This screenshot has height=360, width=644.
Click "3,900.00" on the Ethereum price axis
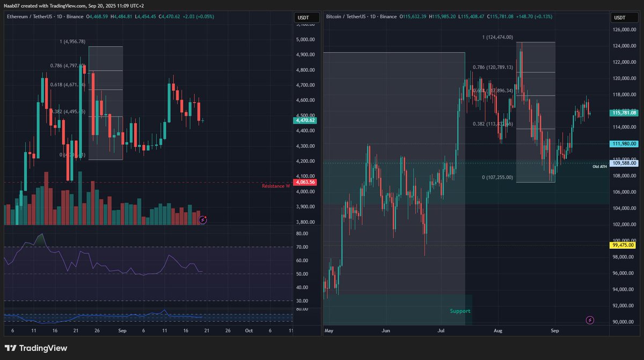(305, 207)
